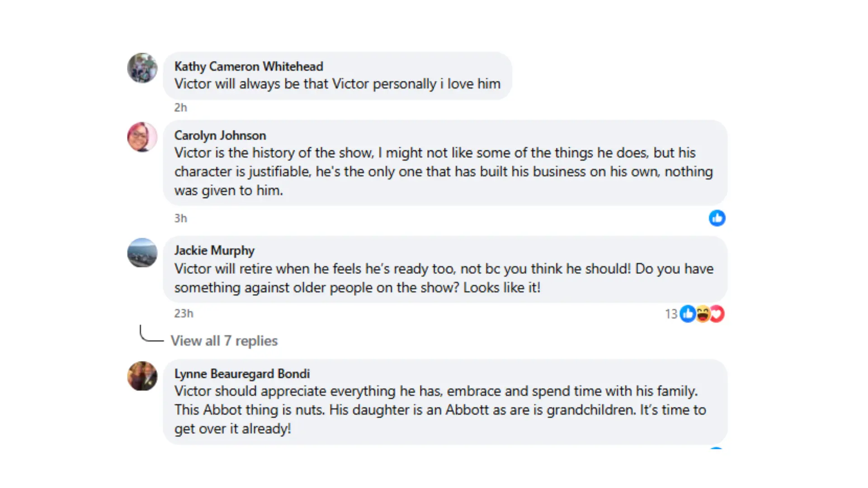Click the reply thread arrow beside View all replies
The image size is (868, 488).
(x=151, y=333)
